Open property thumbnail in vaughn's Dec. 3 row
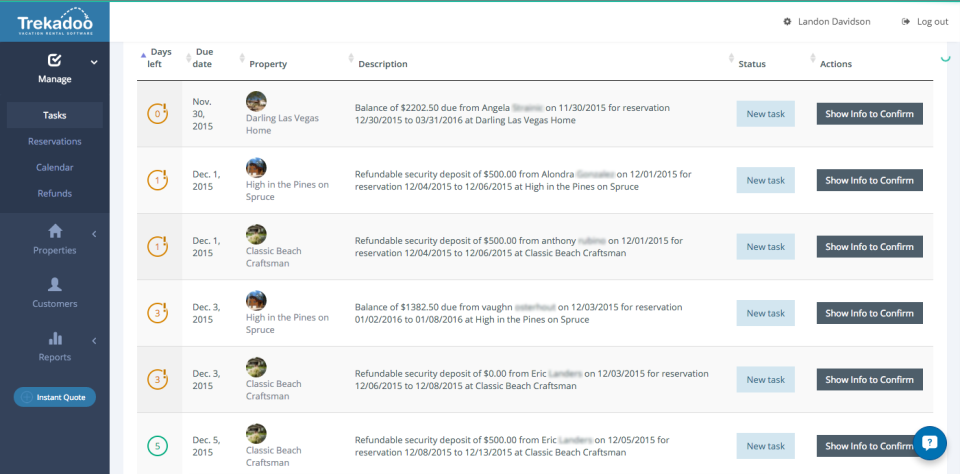The height and width of the screenshot is (474, 960). (x=256, y=301)
